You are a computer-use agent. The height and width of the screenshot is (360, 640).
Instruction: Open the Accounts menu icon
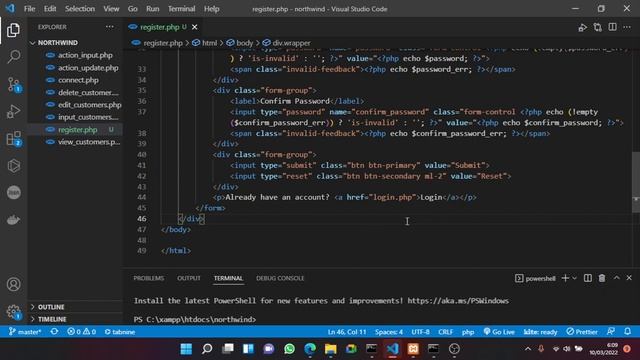[13, 284]
